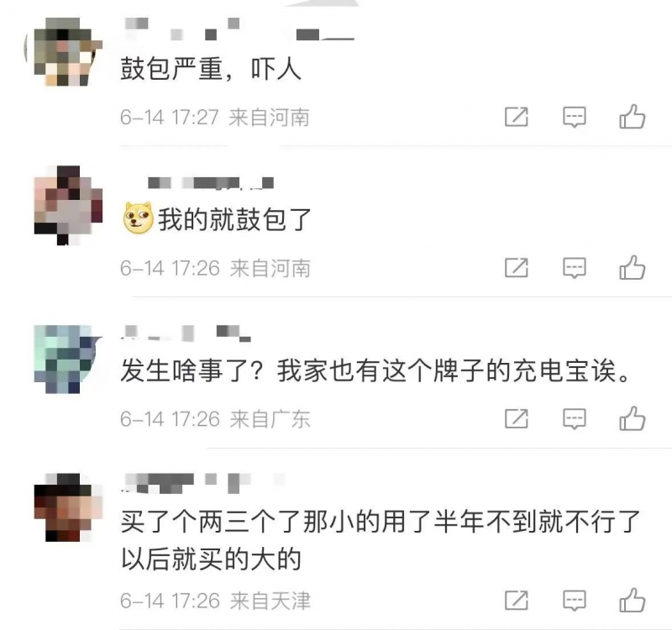
Task: Open avatar of the "鼓包严重" commenter
Action: [65, 52]
